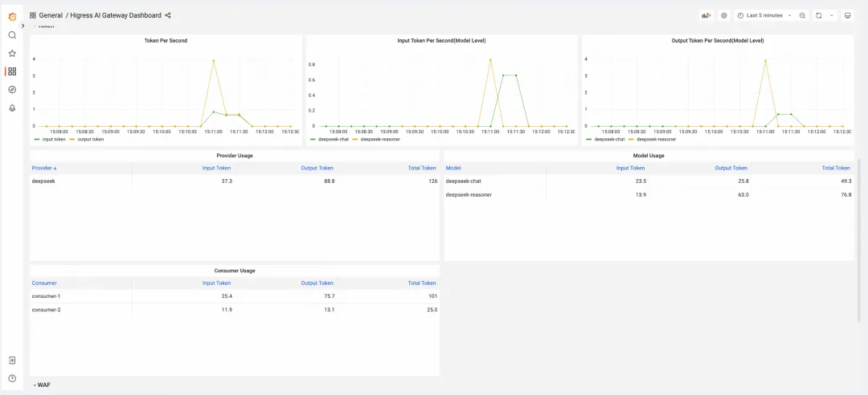Sort Provider Usage by Provider column
Screen dimensions: 868x395
(x=44, y=168)
